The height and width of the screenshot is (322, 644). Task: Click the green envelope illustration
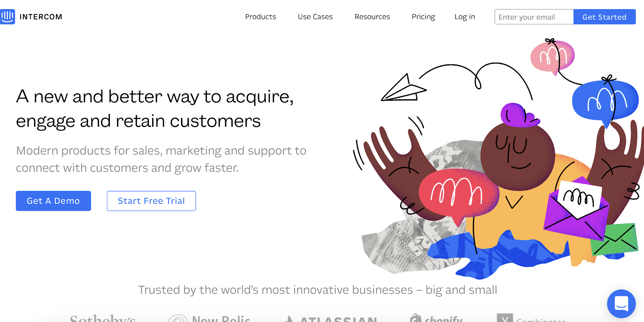pos(615,240)
